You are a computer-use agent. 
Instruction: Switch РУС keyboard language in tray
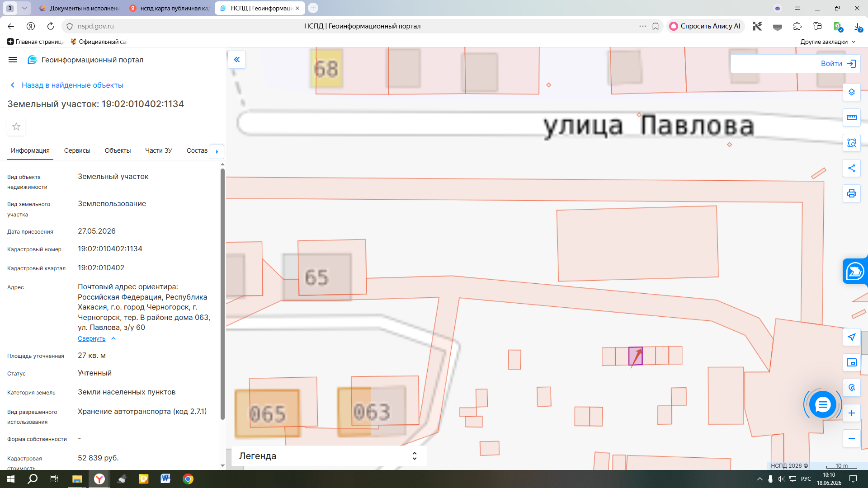[x=806, y=479]
